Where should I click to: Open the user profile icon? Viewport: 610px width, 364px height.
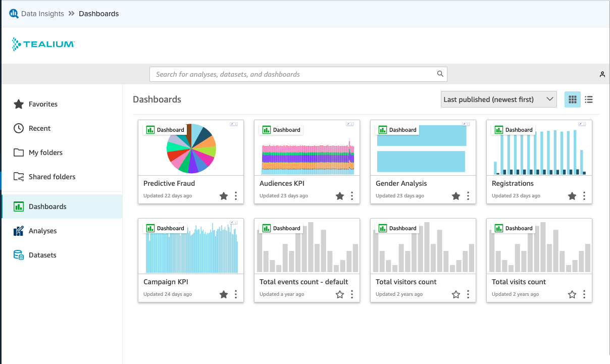[x=602, y=74]
